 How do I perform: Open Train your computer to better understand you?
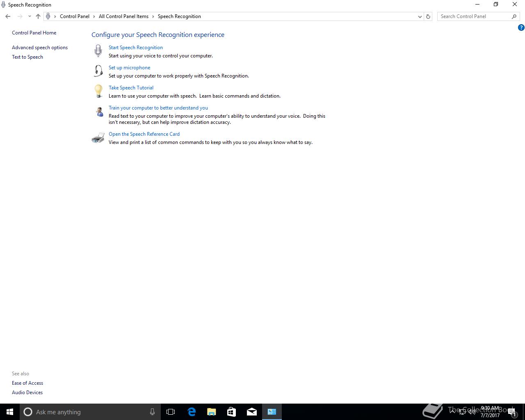click(x=158, y=108)
